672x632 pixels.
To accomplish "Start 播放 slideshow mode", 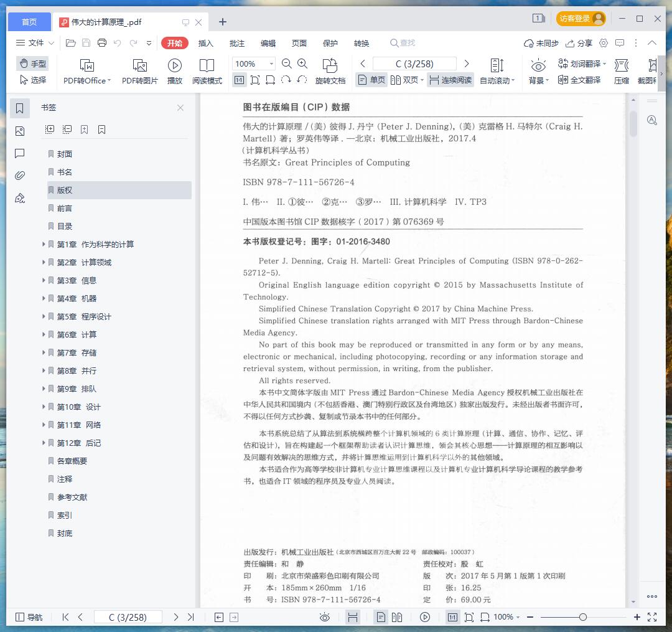I will [174, 72].
